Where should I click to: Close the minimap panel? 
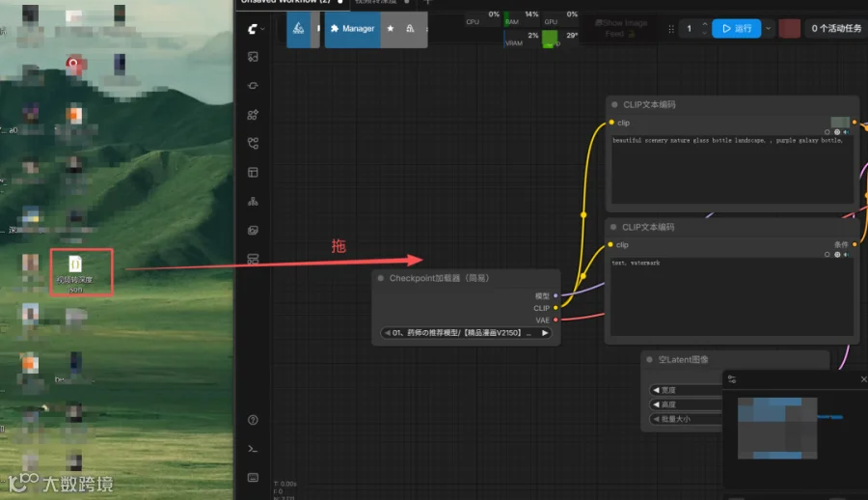(863, 379)
